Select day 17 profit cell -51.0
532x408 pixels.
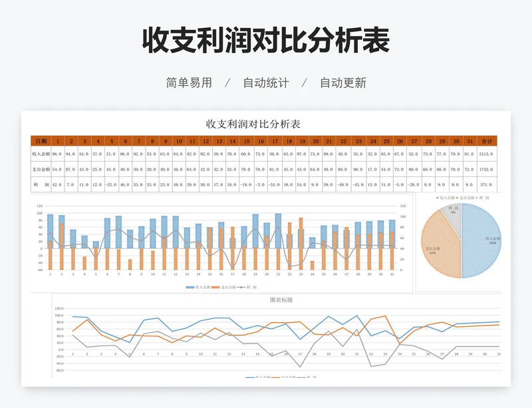(x=275, y=185)
